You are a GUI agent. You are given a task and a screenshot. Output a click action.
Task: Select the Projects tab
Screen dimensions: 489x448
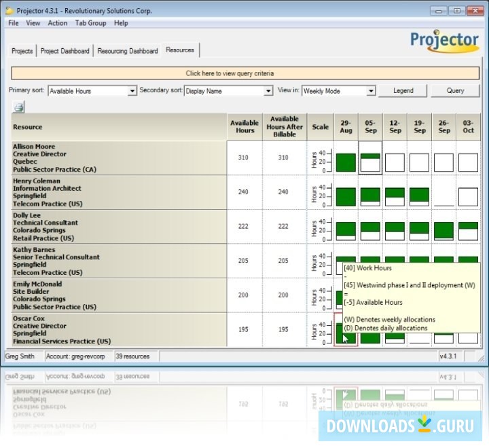point(22,51)
